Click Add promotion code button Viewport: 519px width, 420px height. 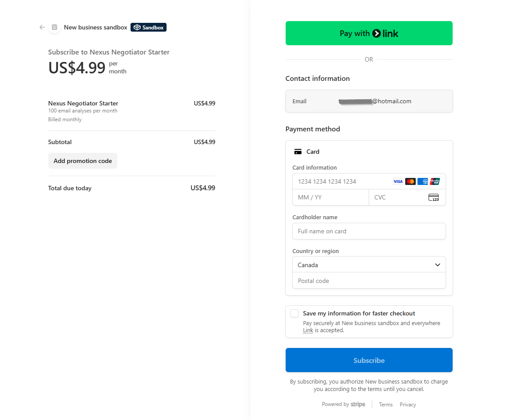tap(83, 161)
